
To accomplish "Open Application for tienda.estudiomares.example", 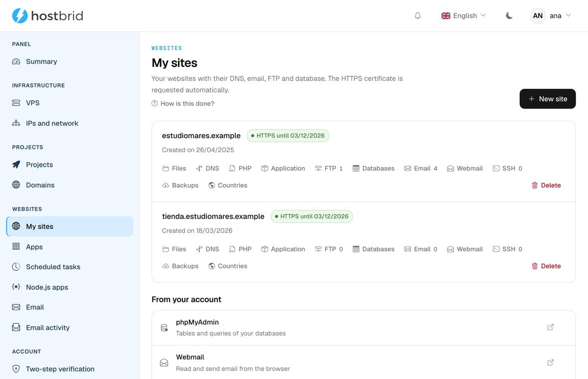I will (x=283, y=249).
